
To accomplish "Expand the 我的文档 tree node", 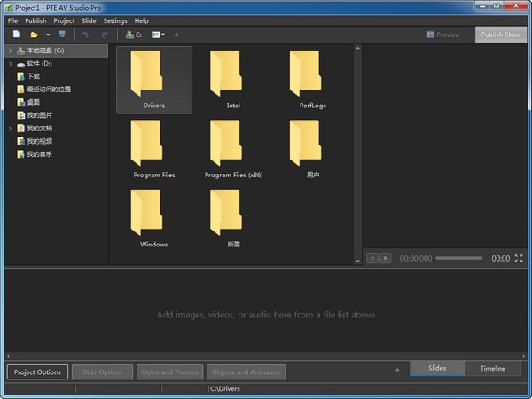I will pos(10,129).
